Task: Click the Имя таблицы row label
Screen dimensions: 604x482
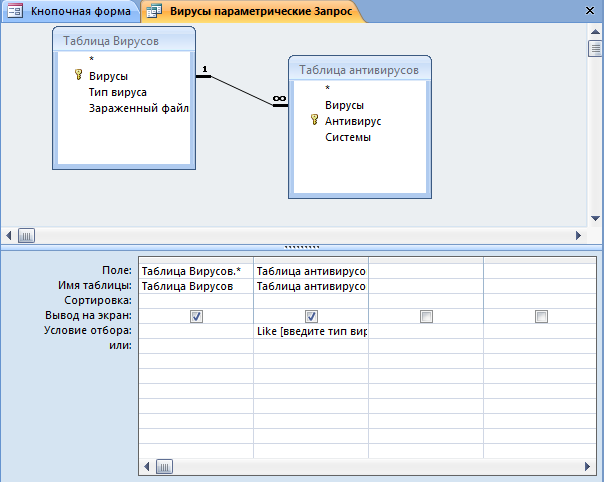Action: [x=95, y=285]
